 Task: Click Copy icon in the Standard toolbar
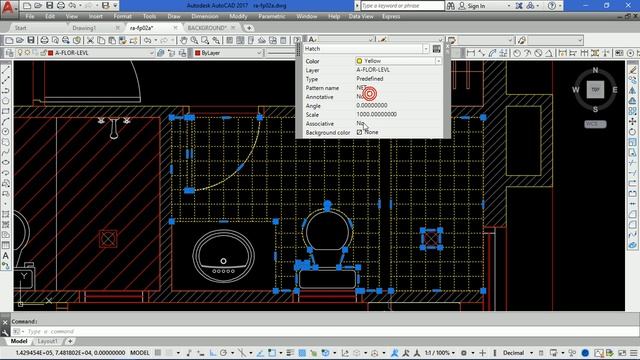101,40
